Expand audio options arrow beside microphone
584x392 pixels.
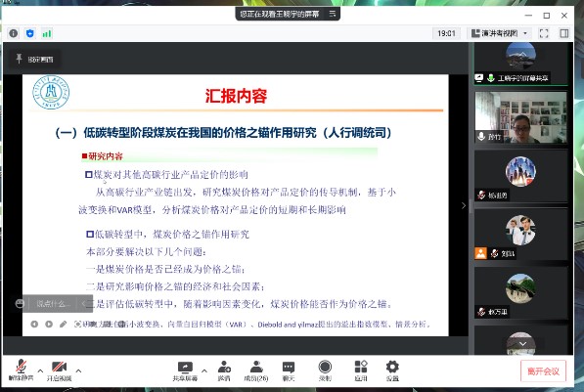40,370
